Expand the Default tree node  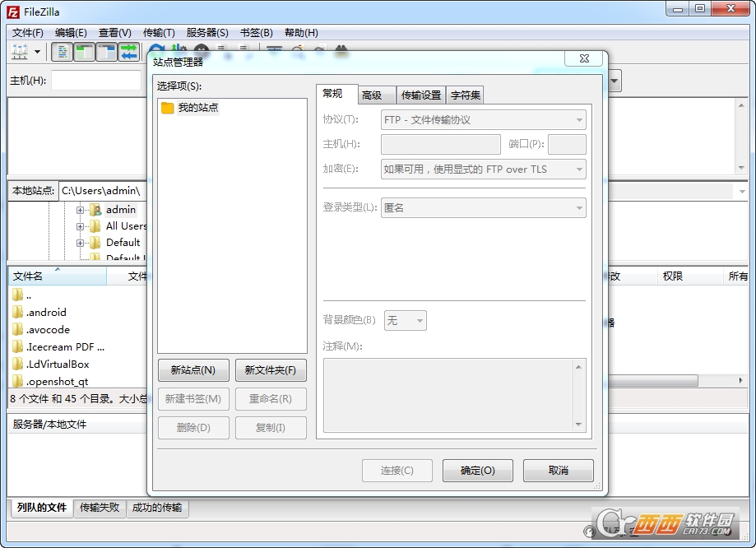click(x=80, y=243)
